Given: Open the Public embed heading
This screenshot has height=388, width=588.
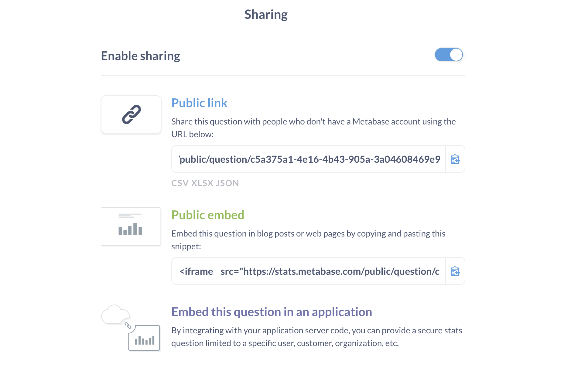Looking at the screenshot, I should (x=208, y=215).
